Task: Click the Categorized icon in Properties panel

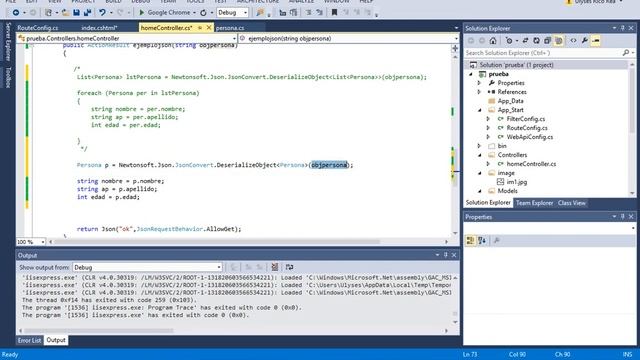Action: (470, 241)
